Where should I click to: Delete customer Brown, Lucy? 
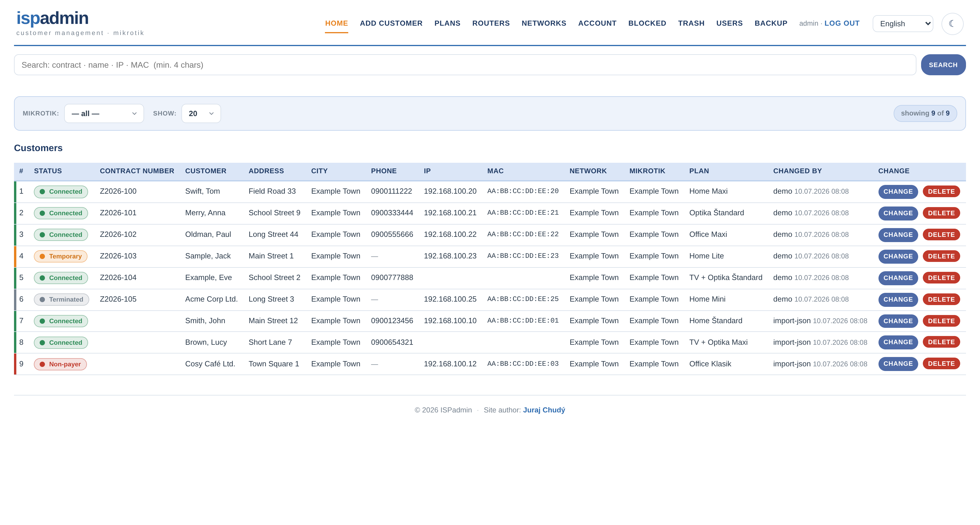[x=941, y=342]
